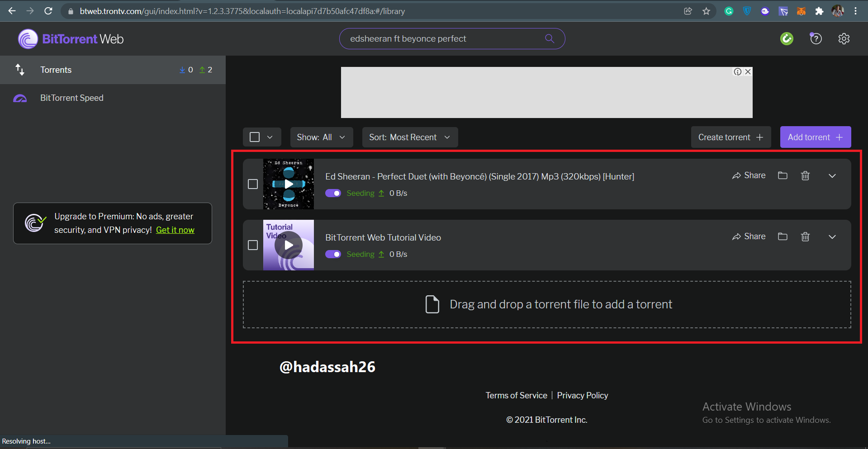Play the Ed Sheeran Perfect Duet thumbnail
Image resolution: width=868 pixels, height=449 pixels.
(x=289, y=184)
